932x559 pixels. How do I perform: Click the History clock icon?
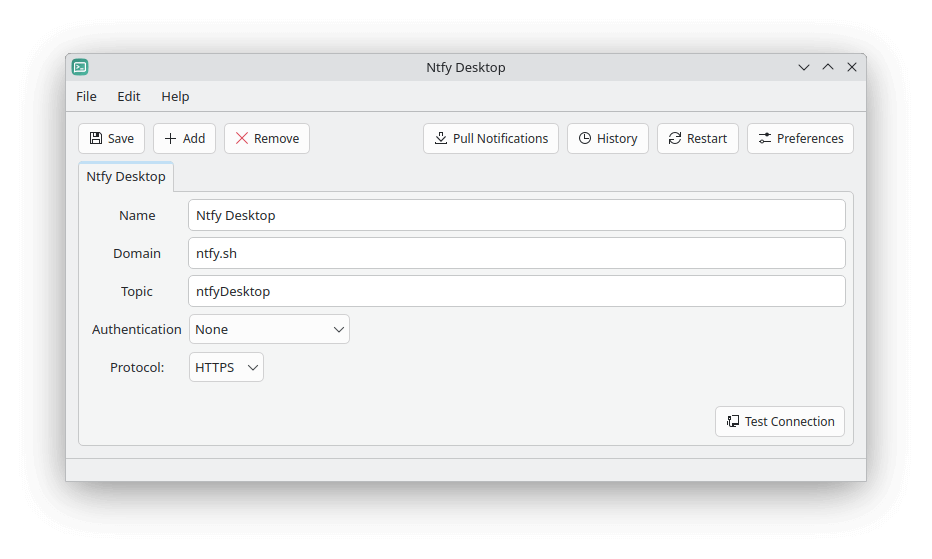click(585, 139)
